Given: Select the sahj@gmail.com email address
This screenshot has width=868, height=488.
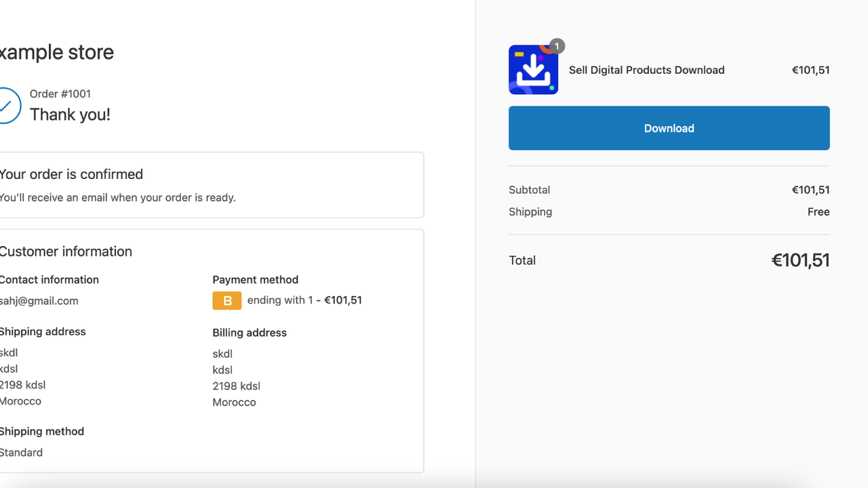Looking at the screenshot, I should coord(39,301).
